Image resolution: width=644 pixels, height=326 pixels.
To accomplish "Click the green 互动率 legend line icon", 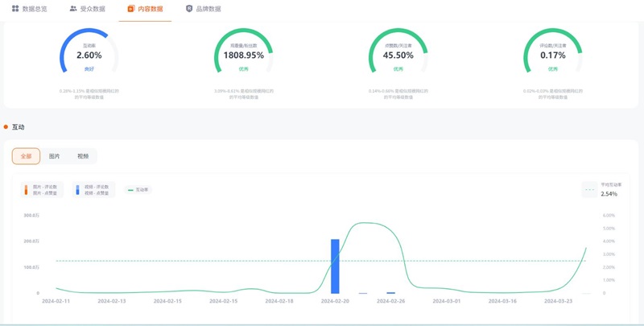I will point(130,190).
